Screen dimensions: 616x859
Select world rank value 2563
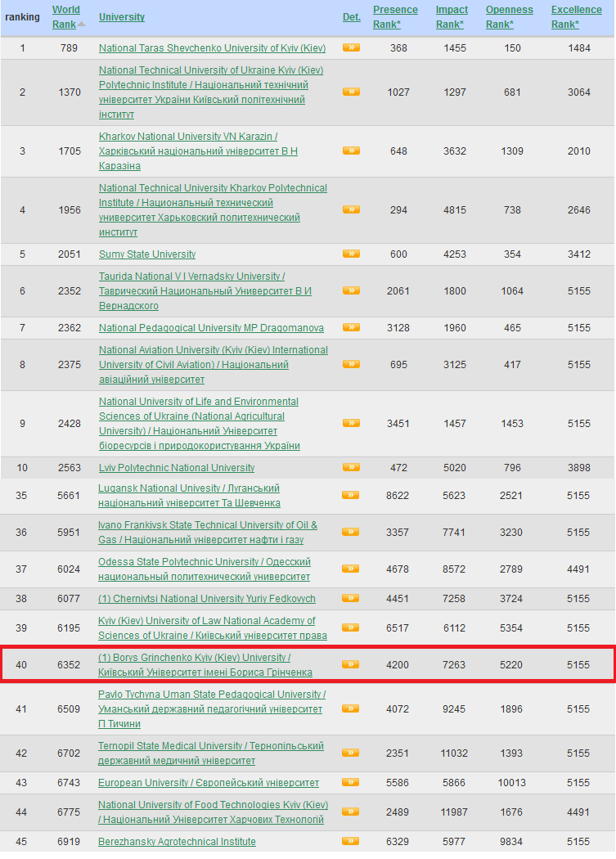click(x=69, y=468)
